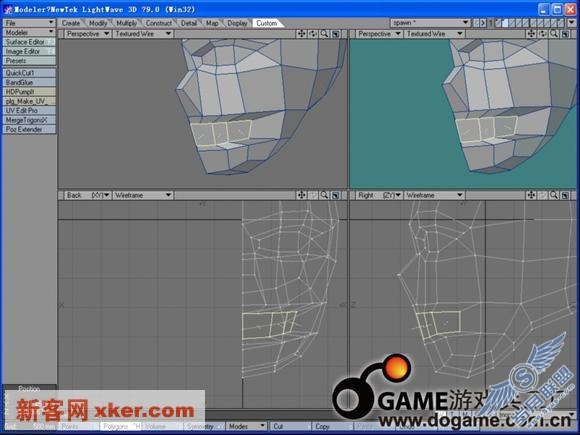Maximize the Right (ZY) viewport
This screenshot has height=435, width=580.
click(x=565, y=195)
